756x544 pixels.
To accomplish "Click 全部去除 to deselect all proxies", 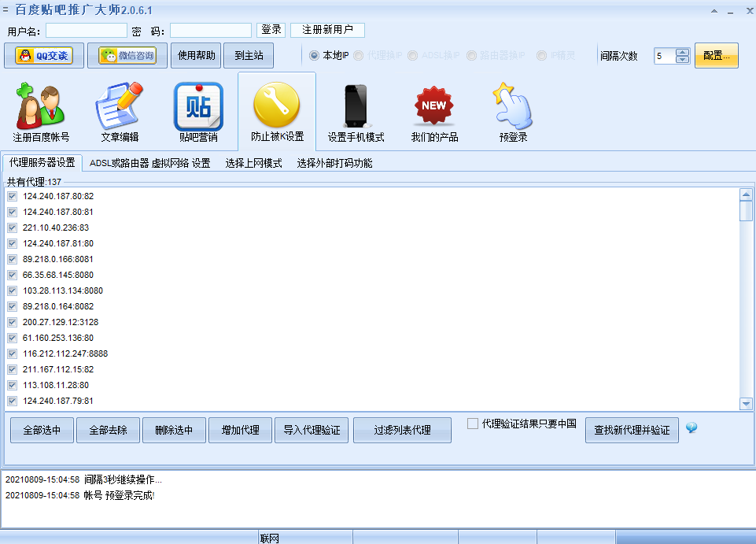I will coord(108,430).
